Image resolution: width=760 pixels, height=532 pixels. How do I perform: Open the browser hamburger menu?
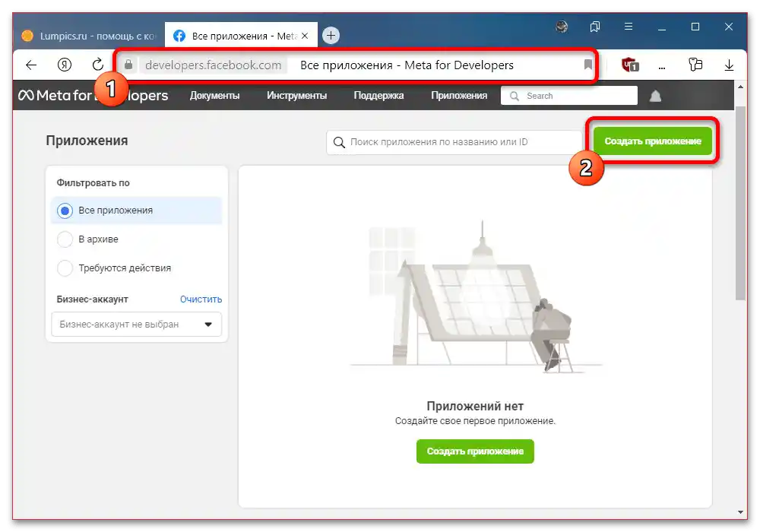(x=629, y=27)
